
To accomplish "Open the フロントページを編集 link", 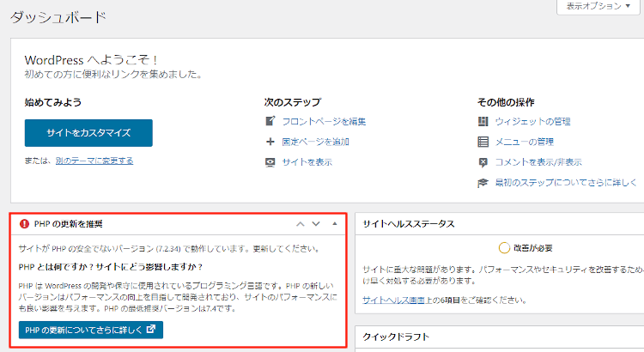I will tap(324, 122).
